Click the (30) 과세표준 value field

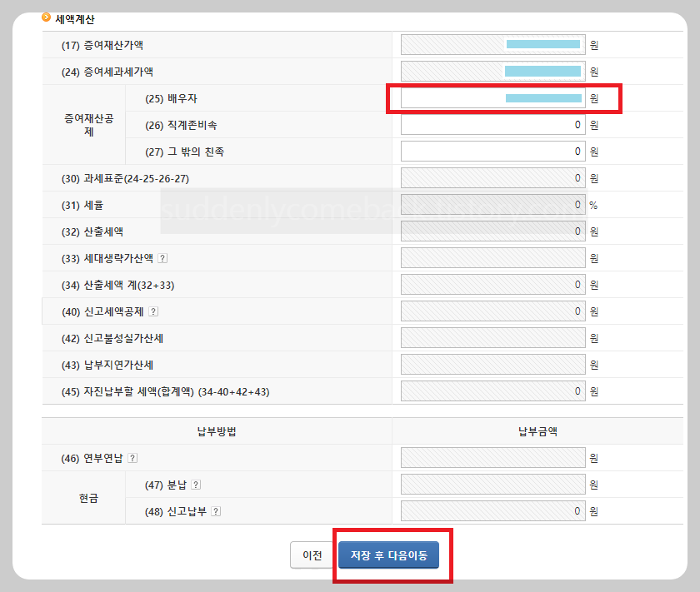[x=492, y=177]
